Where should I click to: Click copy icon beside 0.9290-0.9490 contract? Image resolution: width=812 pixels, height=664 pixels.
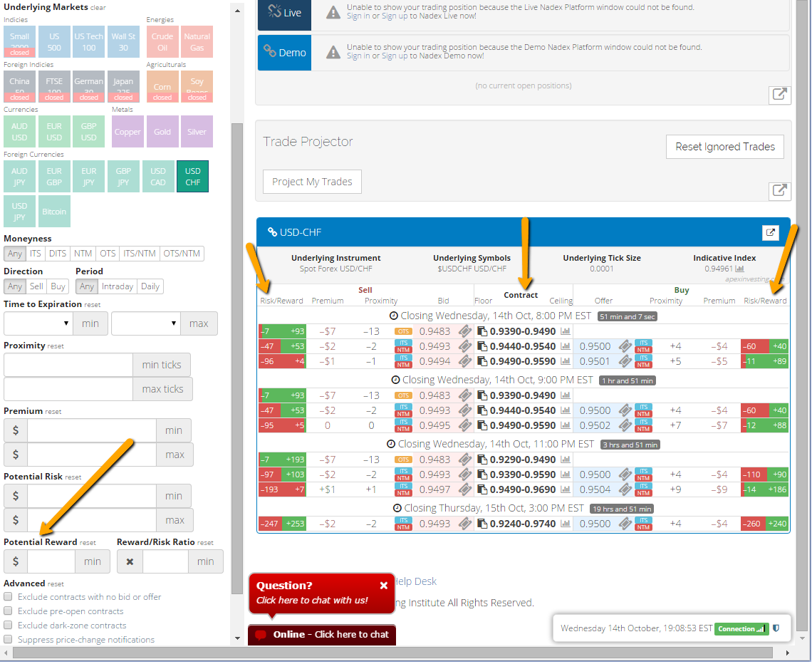tap(482, 460)
